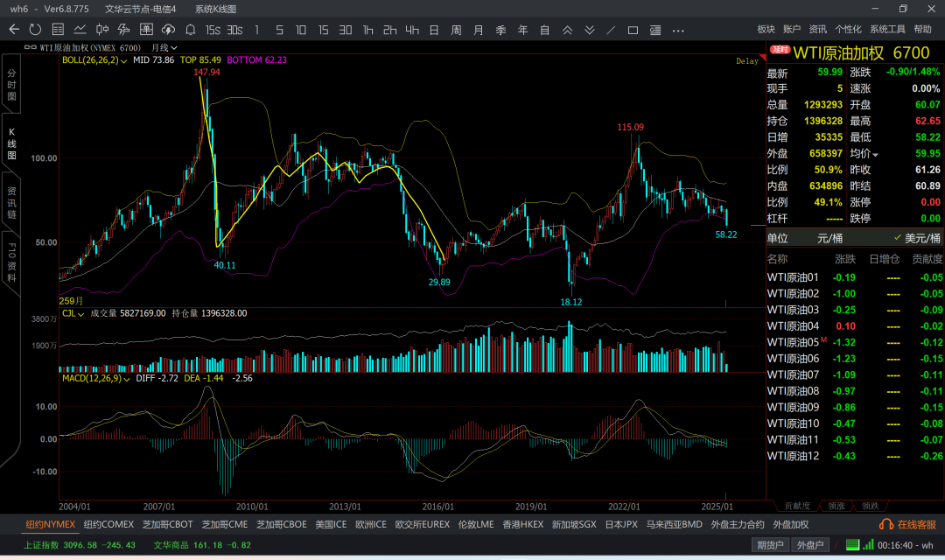Select the rectangle window toolbar icon
Image resolution: width=945 pixels, height=560 pixels.
point(633,30)
